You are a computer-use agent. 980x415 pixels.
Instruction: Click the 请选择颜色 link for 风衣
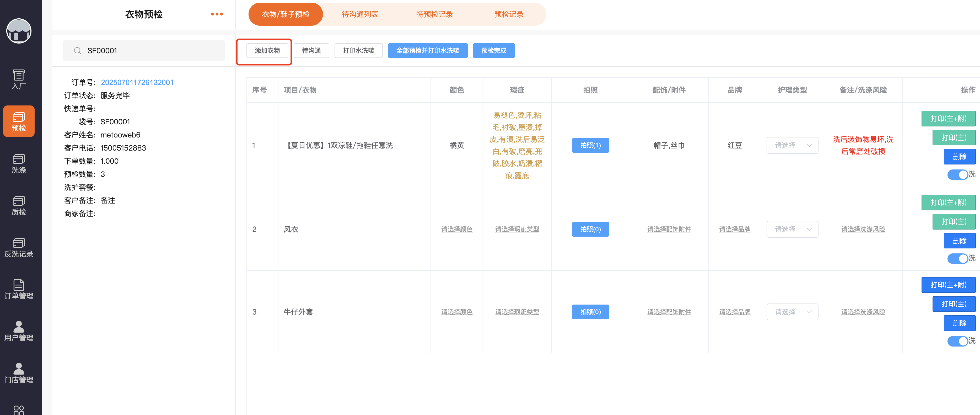coord(456,229)
